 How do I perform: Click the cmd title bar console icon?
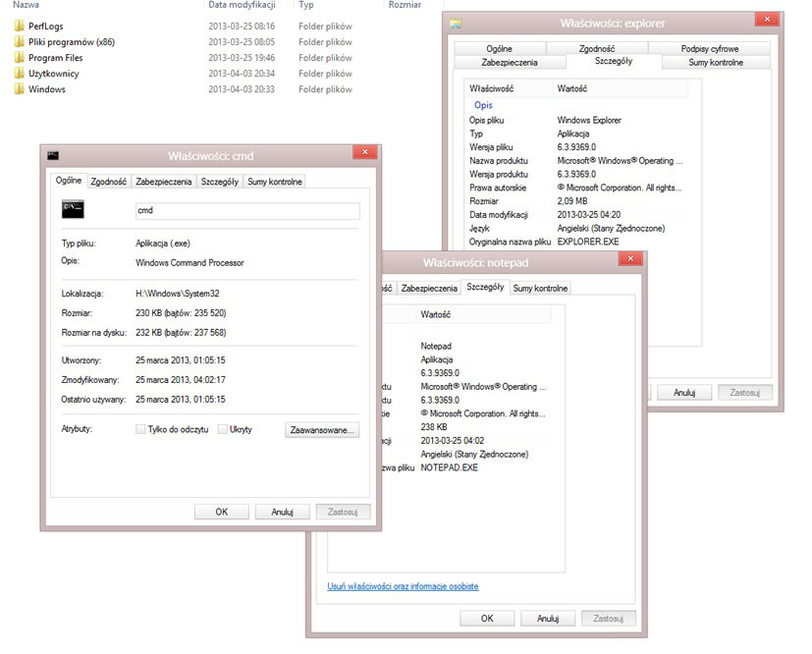click(53, 155)
